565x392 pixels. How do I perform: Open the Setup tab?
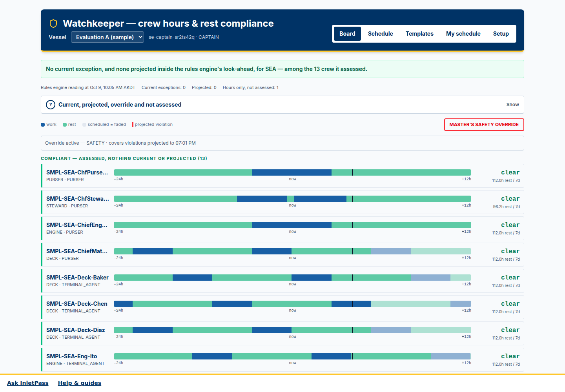(501, 34)
